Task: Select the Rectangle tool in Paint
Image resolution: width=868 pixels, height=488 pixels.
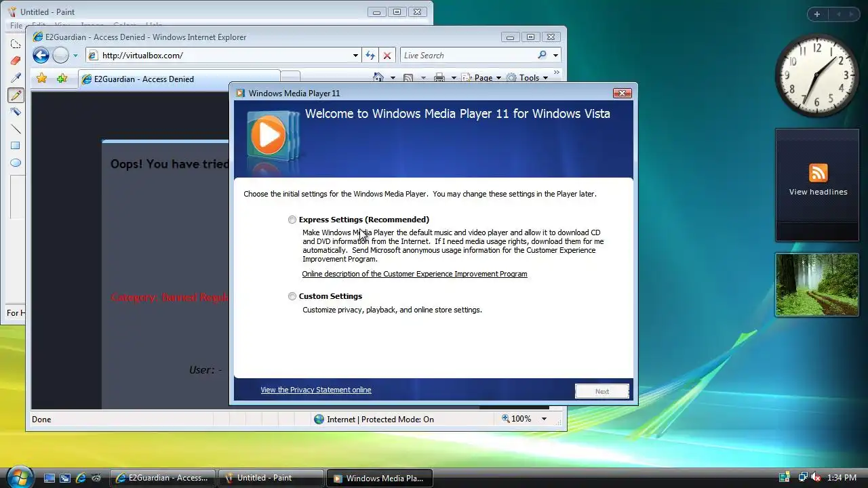Action: [16, 146]
